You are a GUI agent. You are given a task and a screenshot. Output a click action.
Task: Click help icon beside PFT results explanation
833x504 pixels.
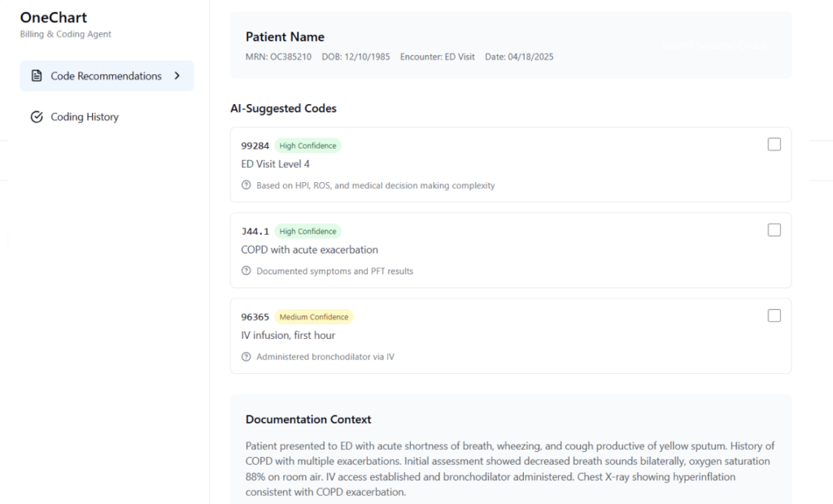[x=246, y=271]
